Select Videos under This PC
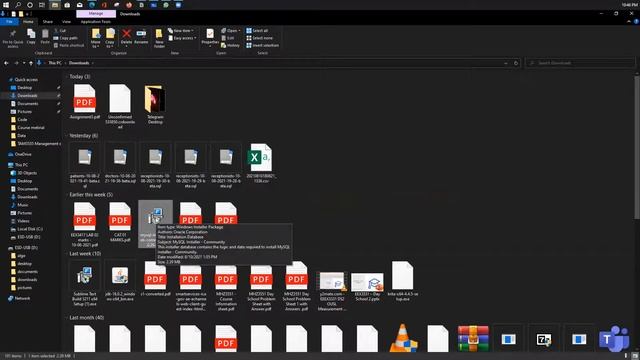This screenshot has height=360, width=640. 23,221
